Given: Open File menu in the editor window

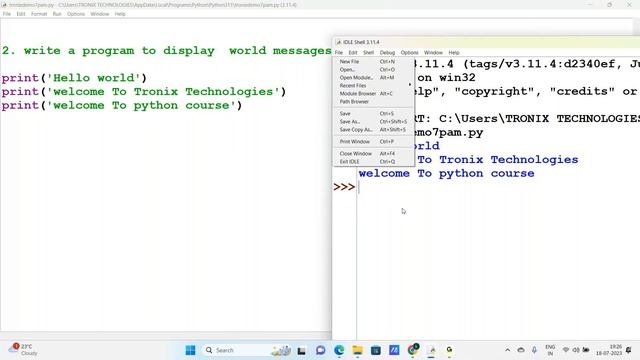Looking at the screenshot, I should point(7,14).
